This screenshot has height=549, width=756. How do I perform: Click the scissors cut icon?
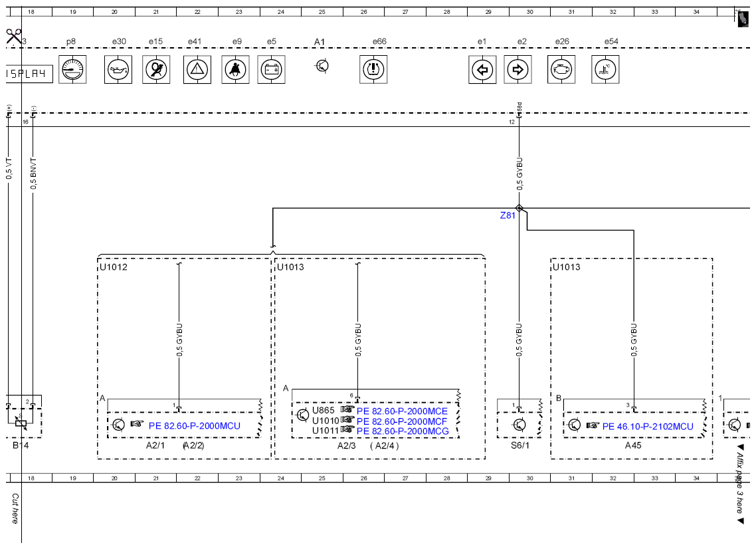click(13, 36)
